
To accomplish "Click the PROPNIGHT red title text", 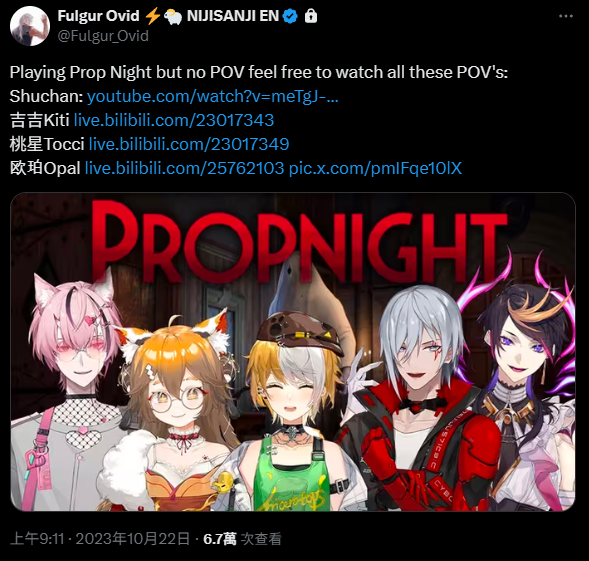I will coord(301,242).
